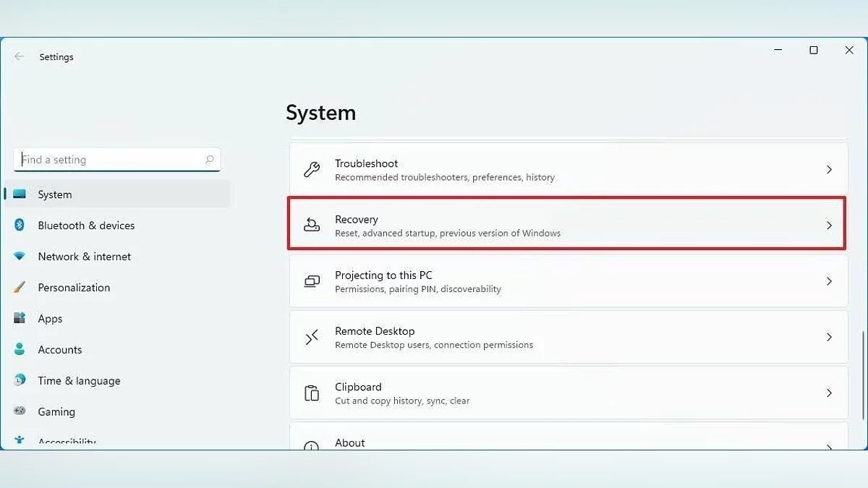Click the Apps grid icon in sidebar
868x488 pixels.
[x=20, y=318]
